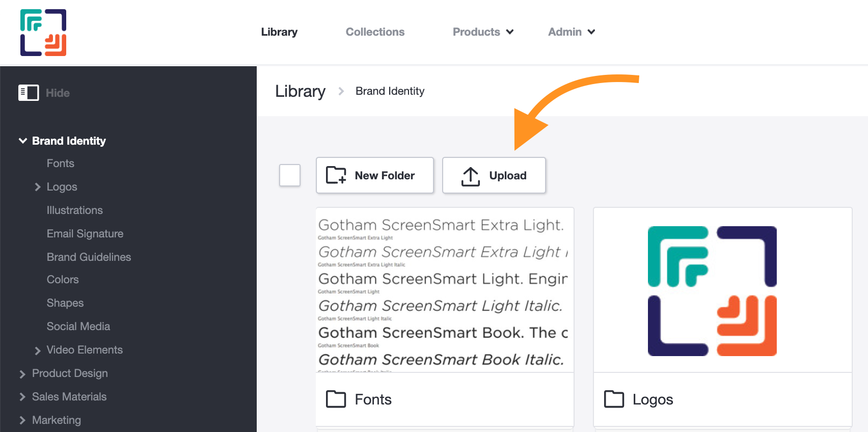Click the Upload button
This screenshot has width=868, height=432.
(494, 175)
